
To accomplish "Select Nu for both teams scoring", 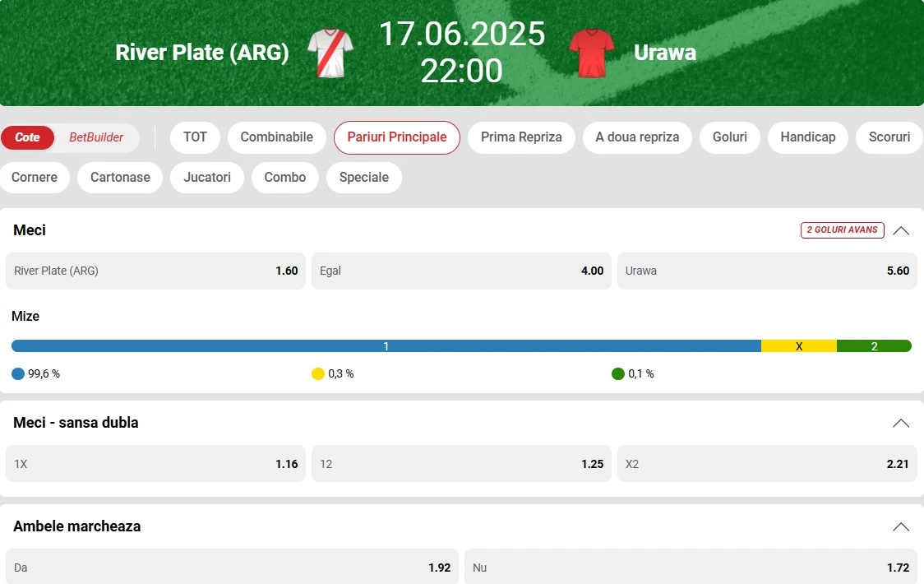I will (x=691, y=567).
